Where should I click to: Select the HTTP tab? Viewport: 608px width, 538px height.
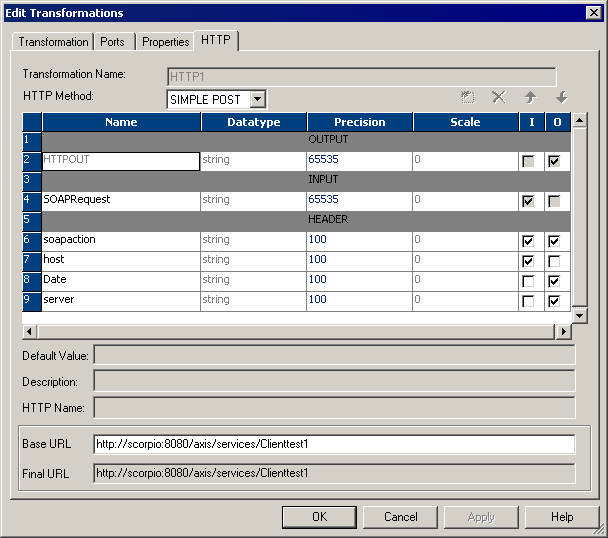(216, 40)
